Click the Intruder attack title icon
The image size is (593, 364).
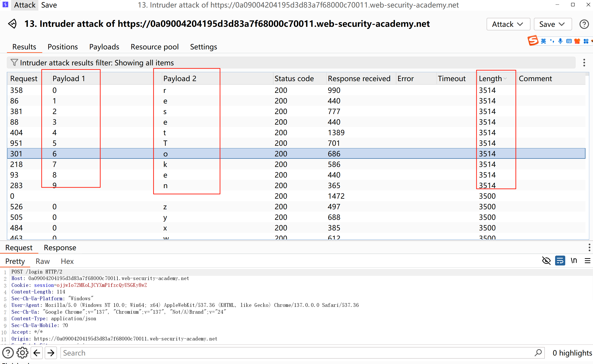[12, 24]
